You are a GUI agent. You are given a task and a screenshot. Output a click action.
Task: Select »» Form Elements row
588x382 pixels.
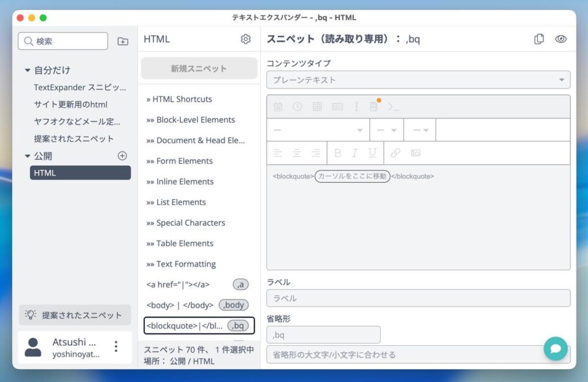click(199, 161)
